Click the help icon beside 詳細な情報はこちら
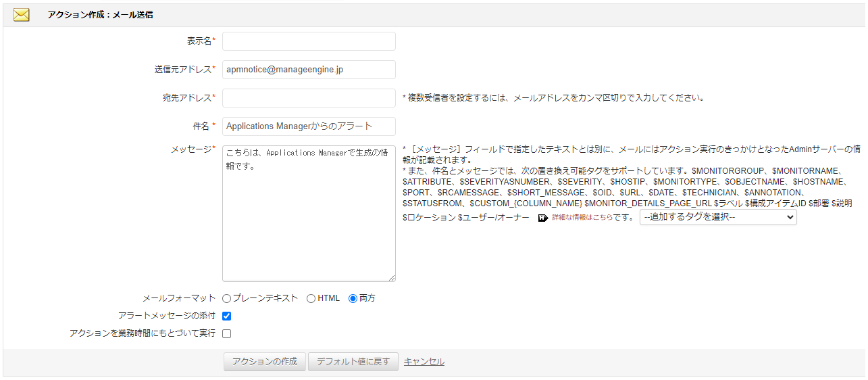Image resolution: width=868 pixels, height=380 pixels. point(542,218)
